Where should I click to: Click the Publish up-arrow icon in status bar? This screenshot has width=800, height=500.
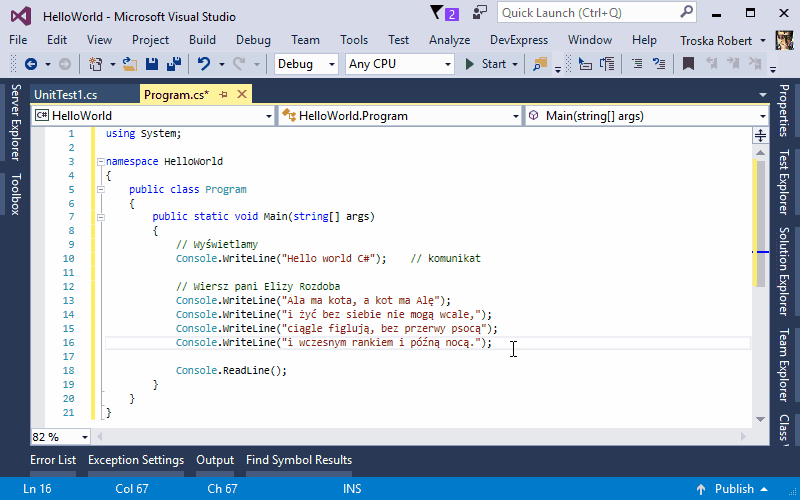tap(701, 489)
